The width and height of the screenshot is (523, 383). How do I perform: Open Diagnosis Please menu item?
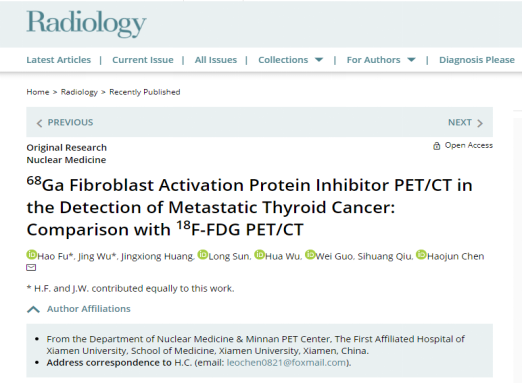coord(477,60)
